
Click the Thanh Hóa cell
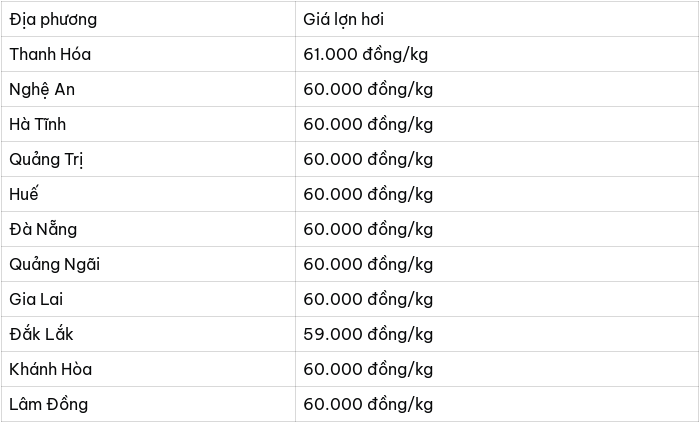(148, 54)
